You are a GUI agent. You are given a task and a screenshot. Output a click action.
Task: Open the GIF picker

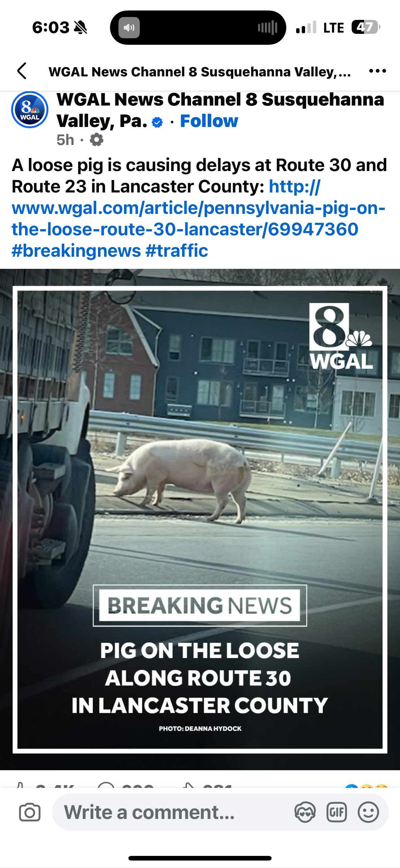[x=337, y=812]
